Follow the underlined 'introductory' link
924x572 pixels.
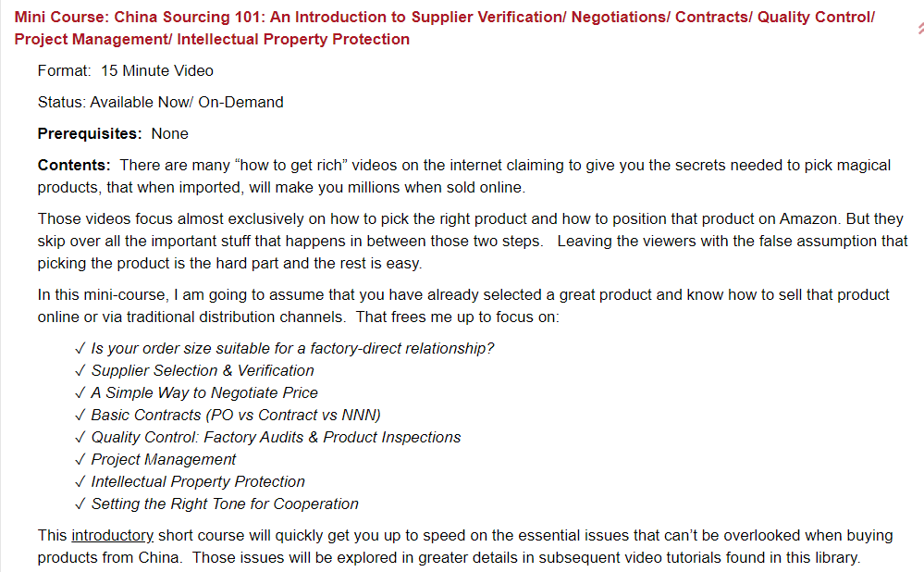coord(112,535)
